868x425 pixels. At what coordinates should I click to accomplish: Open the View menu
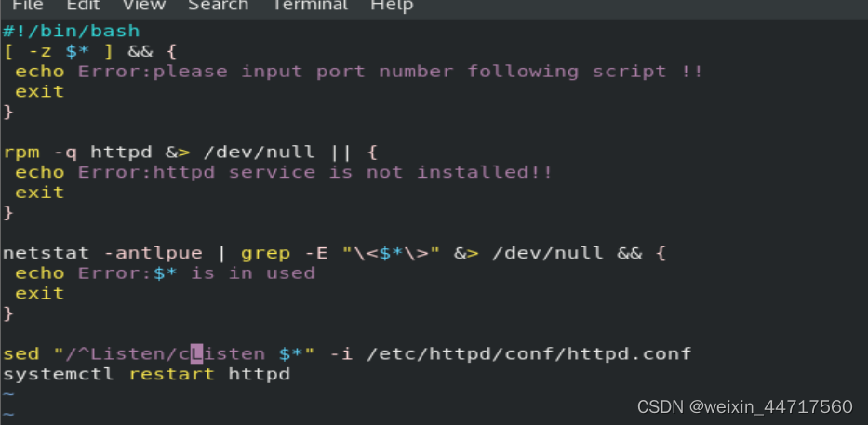pyautogui.click(x=144, y=6)
